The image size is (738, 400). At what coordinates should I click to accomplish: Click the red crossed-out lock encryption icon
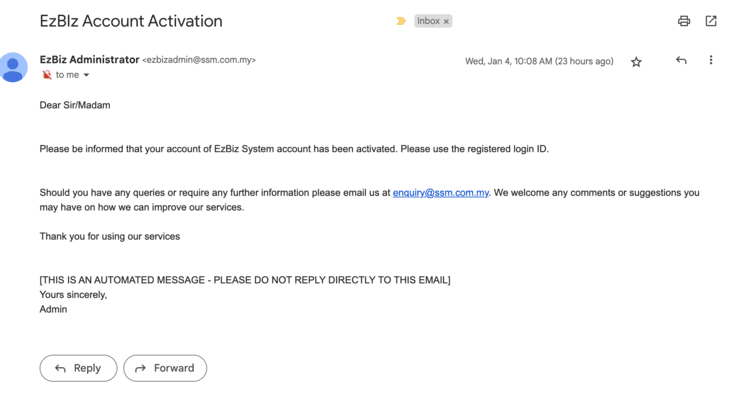(x=47, y=75)
